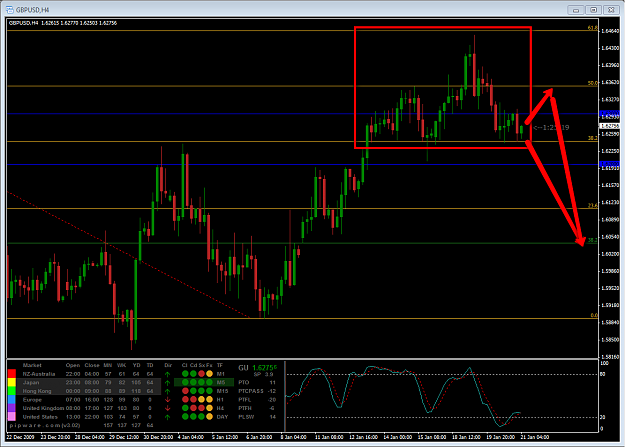Click the purple United Kingdom session swatch
Screen dimensions: 625x447
pos(12,408)
